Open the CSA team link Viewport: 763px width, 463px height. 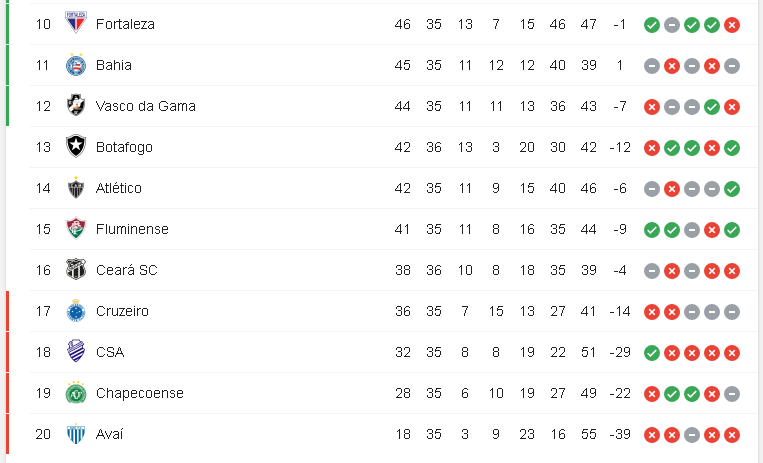tap(110, 352)
